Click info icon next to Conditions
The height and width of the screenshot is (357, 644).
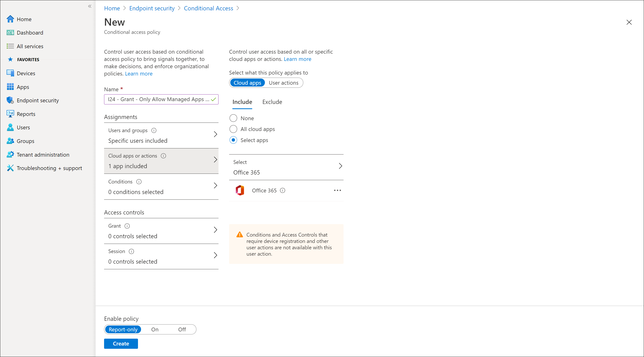coord(139,182)
